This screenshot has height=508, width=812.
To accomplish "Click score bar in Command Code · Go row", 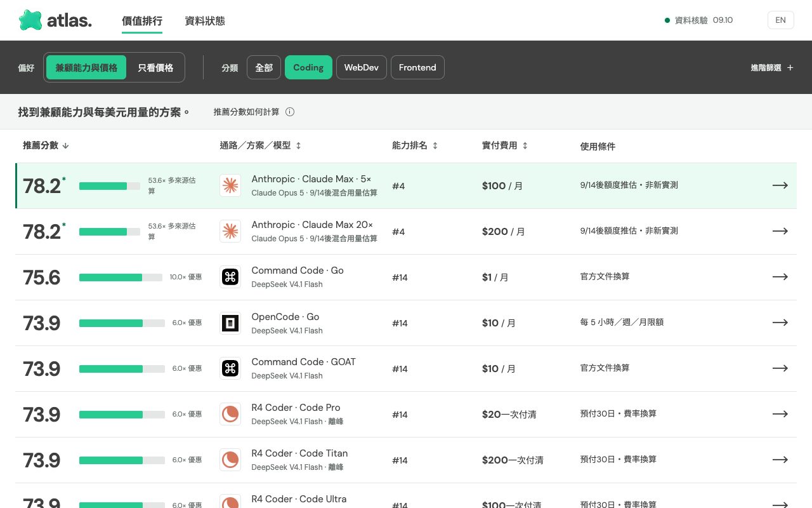I will click(x=121, y=277).
